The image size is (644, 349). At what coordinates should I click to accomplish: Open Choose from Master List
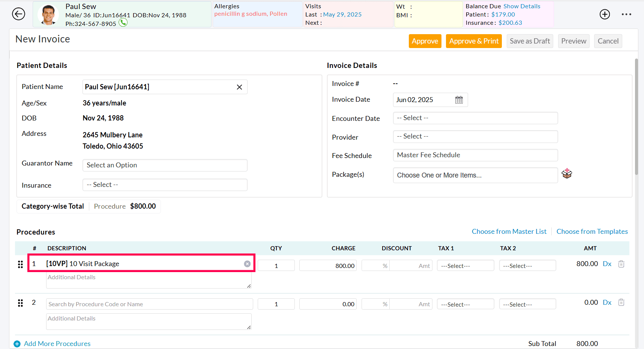pyautogui.click(x=509, y=231)
